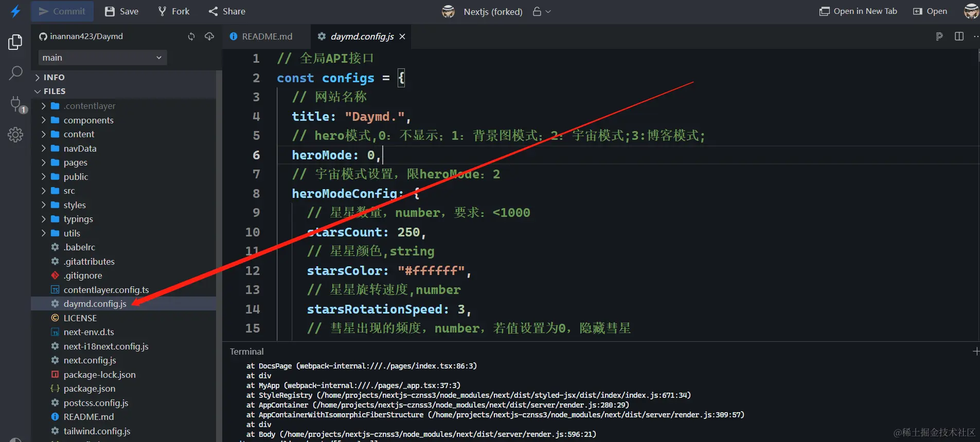Open project visibility lock dropdown

[542, 11]
